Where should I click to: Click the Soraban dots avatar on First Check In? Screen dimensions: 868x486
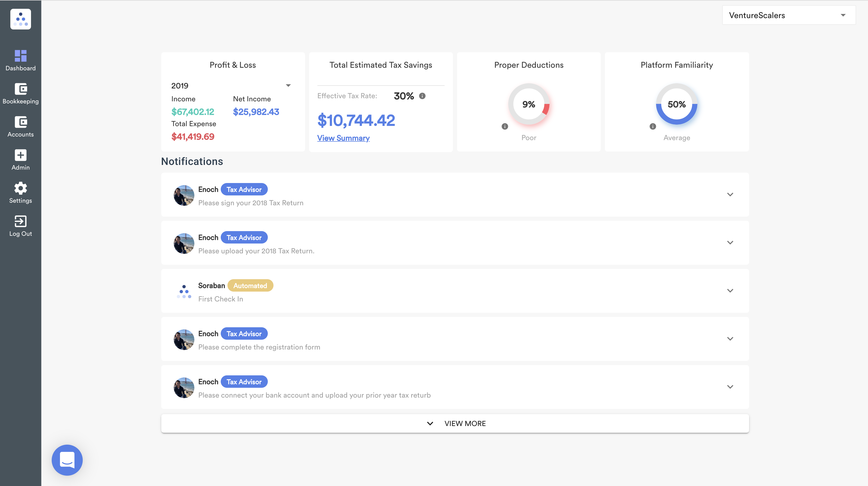click(184, 292)
